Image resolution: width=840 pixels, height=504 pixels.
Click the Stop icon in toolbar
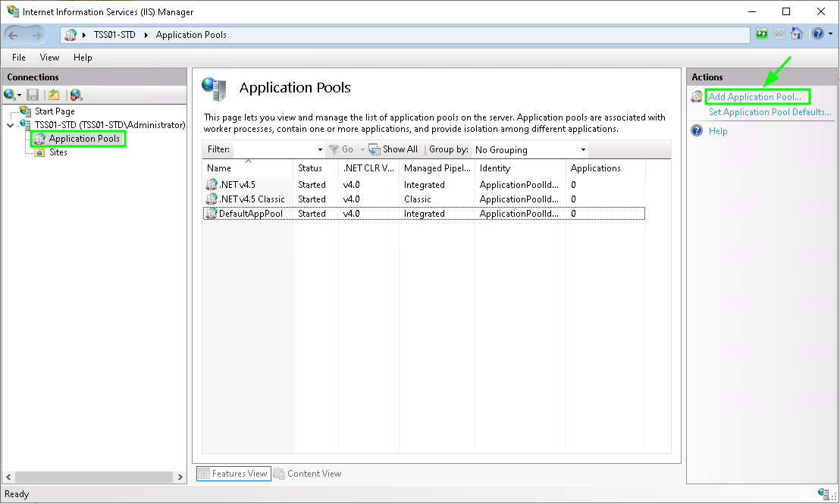click(779, 34)
